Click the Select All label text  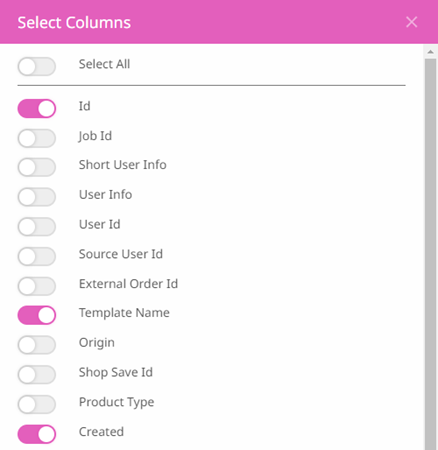coord(104,64)
